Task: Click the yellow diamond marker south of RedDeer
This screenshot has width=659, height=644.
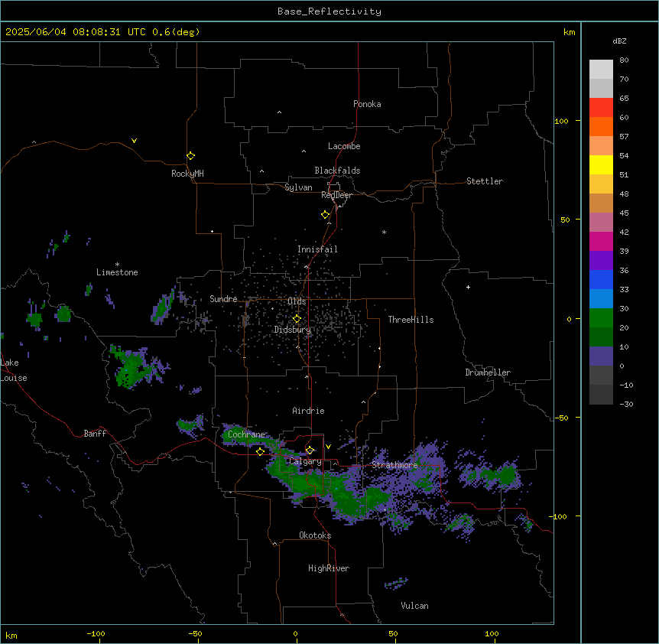Action: click(326, 214)
